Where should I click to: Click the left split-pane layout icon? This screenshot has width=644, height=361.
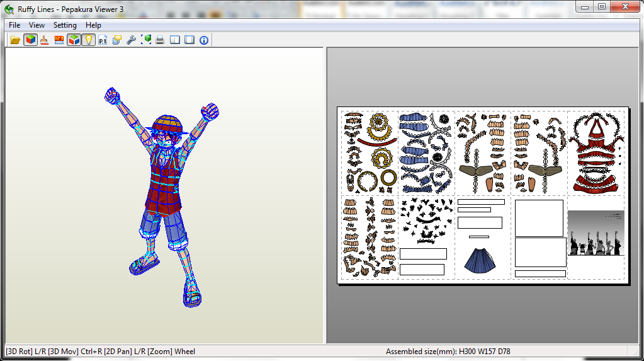(x=175, y=40)
